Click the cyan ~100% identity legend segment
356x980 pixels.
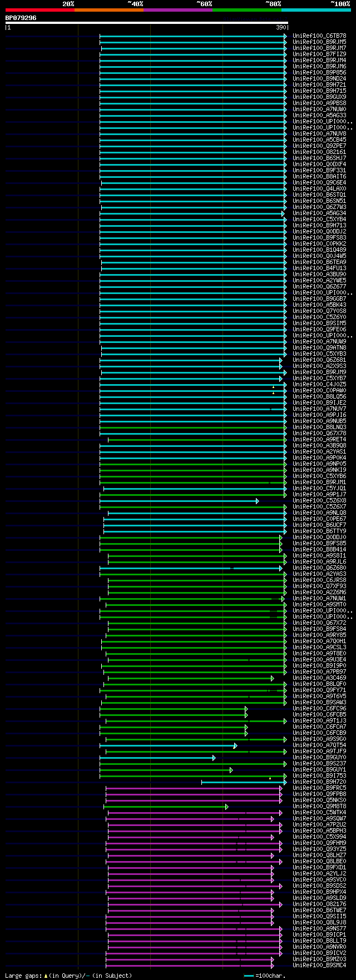pyautogui.click(x=316, y=9)
